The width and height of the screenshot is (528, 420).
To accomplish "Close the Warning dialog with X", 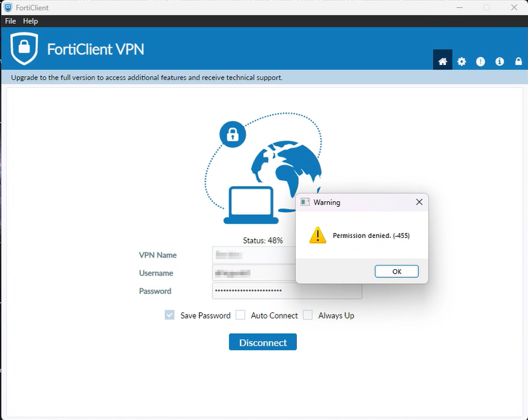I will 419,202.
